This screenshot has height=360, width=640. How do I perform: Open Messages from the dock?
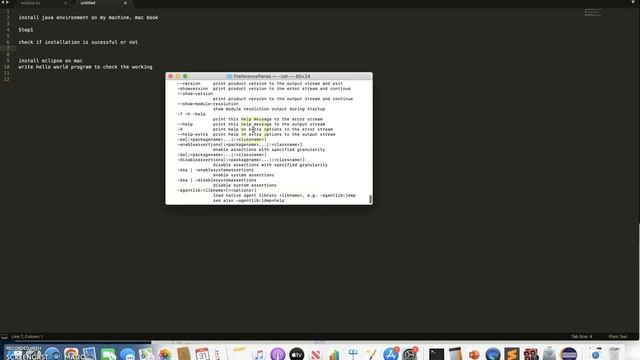tap(127, 354)
